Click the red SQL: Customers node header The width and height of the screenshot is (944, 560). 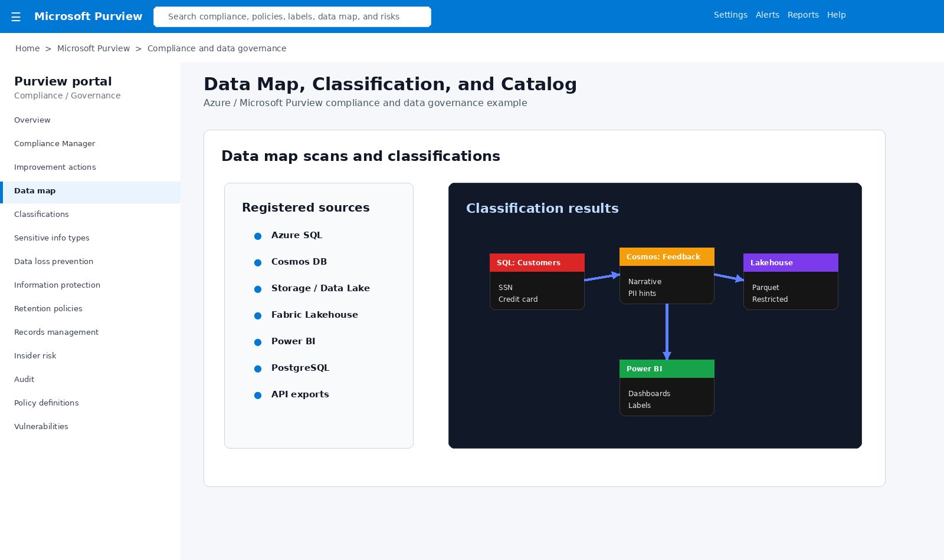(x=537, y=263)
